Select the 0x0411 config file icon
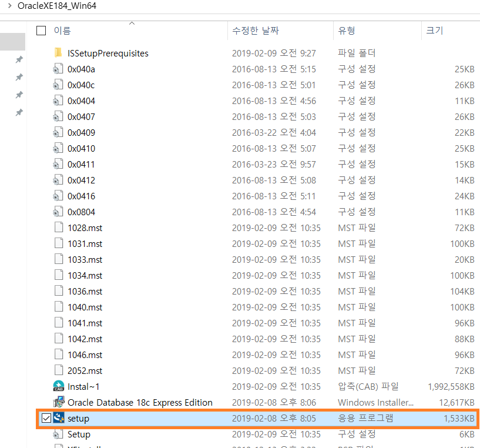 58,164
